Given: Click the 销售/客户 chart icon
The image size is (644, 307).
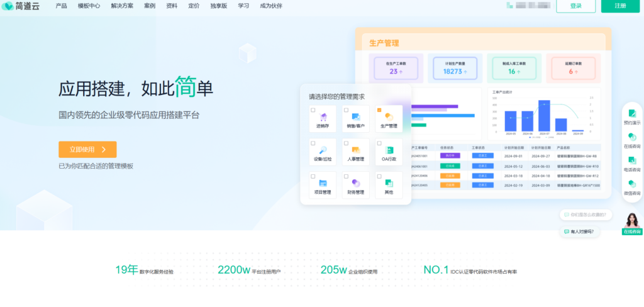Looking at the screenshot, I should 356,117.
